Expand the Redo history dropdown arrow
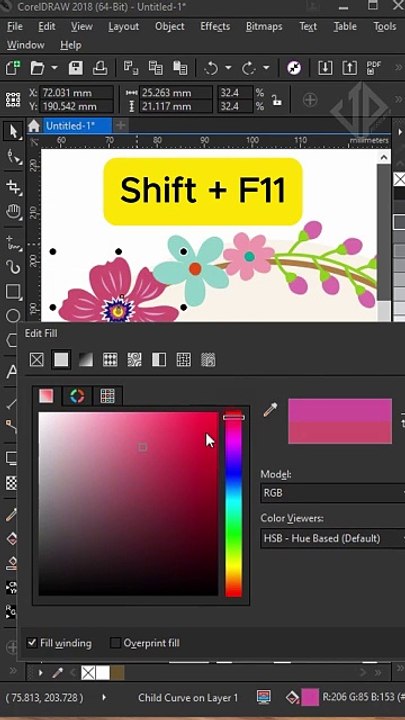This screenshot has width=405, height=720. [266, 68]
